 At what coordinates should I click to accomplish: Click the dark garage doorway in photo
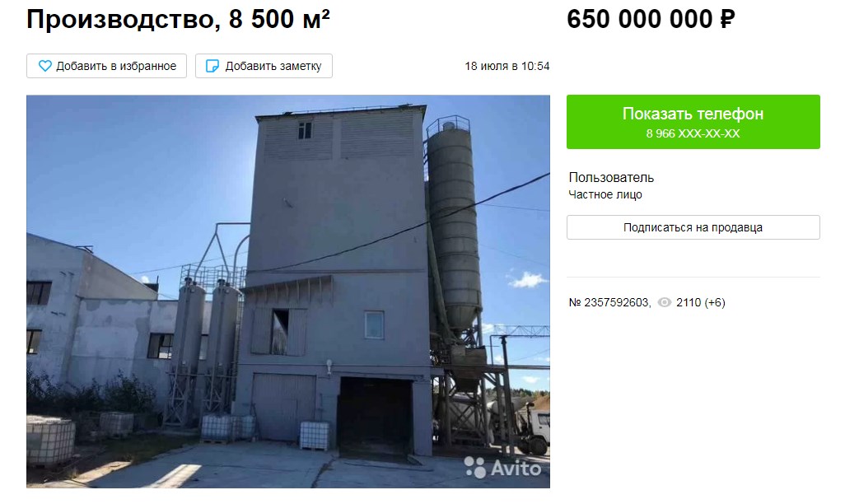[x=375, y=415]
